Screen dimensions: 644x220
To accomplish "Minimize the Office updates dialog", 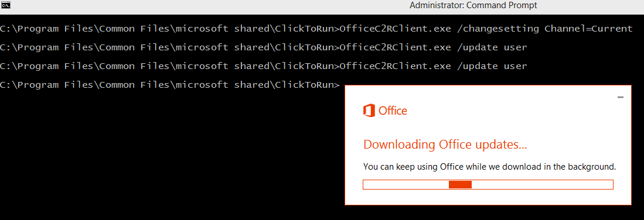I will [620, 97].
